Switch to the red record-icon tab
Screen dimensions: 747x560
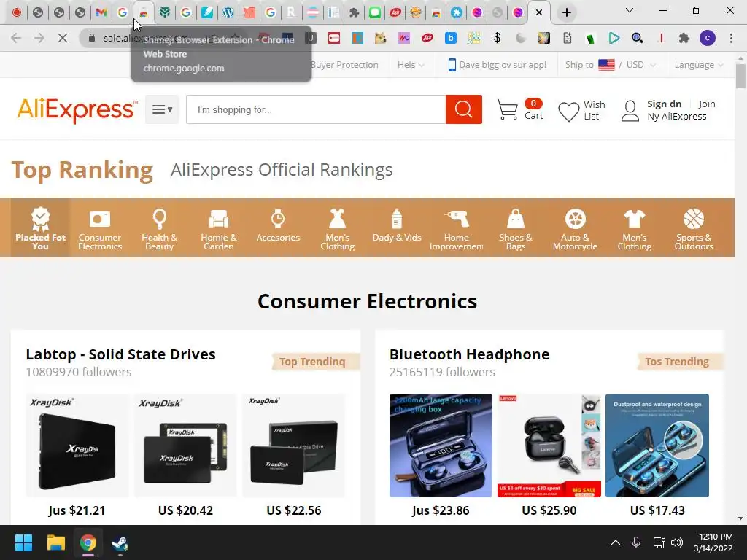17,12
